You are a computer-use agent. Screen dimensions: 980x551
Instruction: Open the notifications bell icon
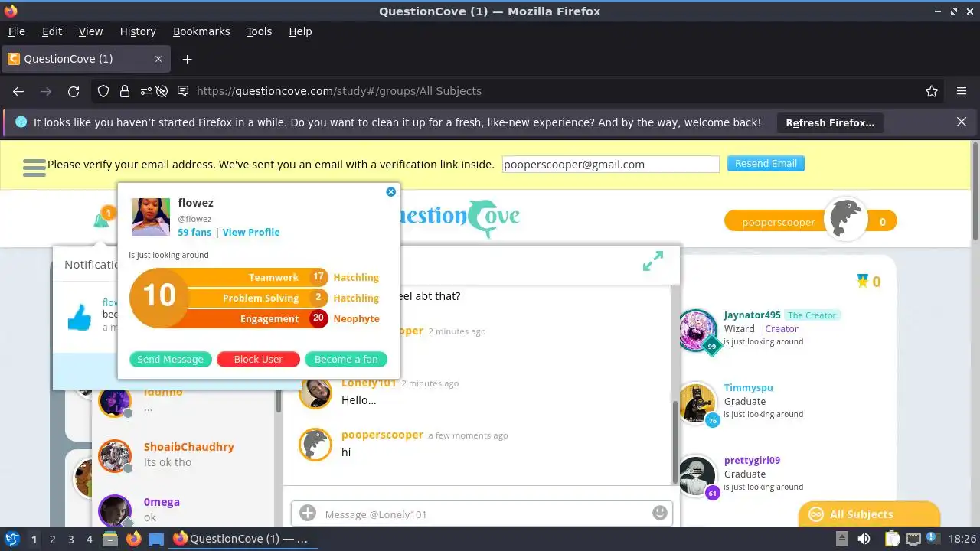(101, 220)
